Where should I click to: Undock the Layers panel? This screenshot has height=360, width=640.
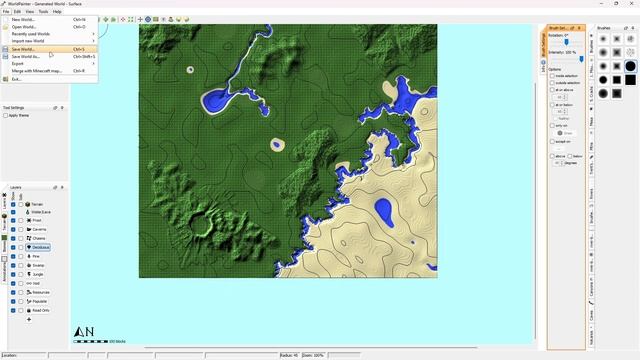click(x=55, y=187)
